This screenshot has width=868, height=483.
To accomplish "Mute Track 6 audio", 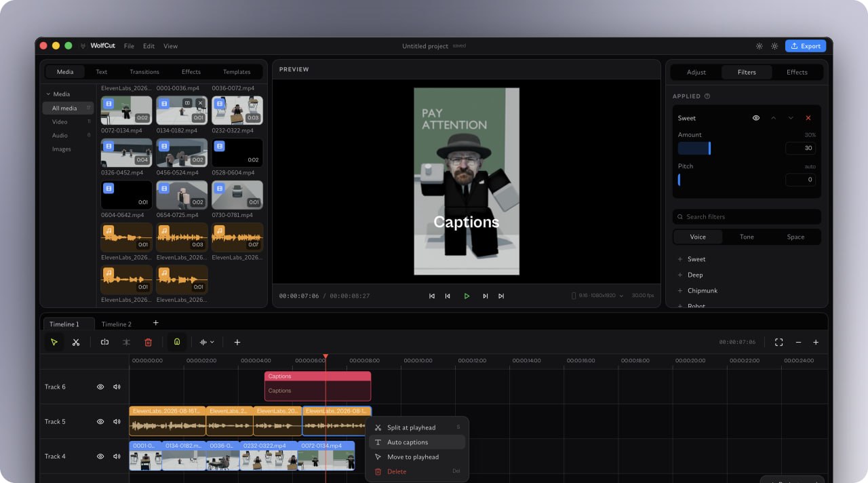I will coord(117,387).
